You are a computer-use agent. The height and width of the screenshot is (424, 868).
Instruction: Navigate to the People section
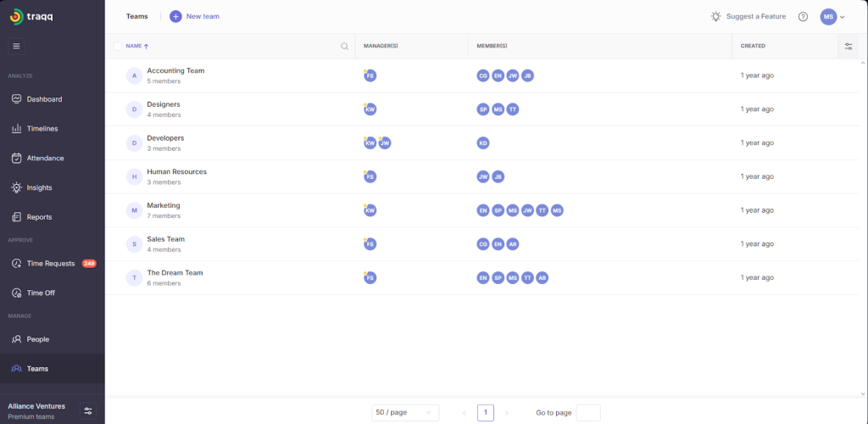tap(37, 339)
